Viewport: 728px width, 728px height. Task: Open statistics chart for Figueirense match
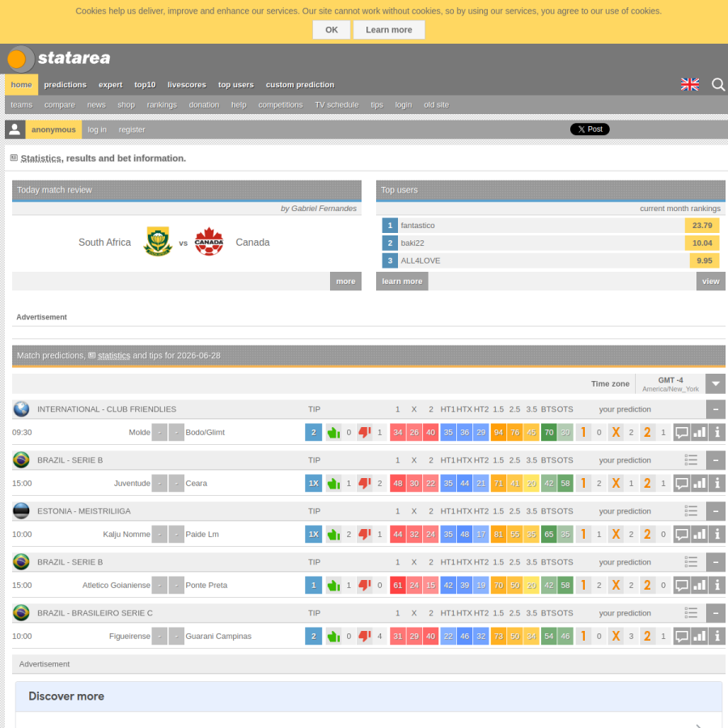click(699, 637)
